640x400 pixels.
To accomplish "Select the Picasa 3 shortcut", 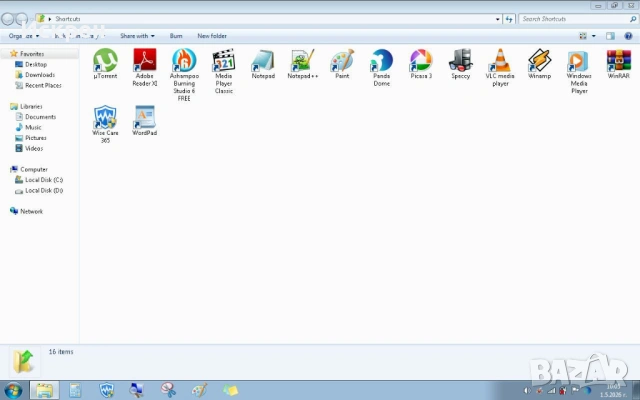I will (x=421, y=64).
